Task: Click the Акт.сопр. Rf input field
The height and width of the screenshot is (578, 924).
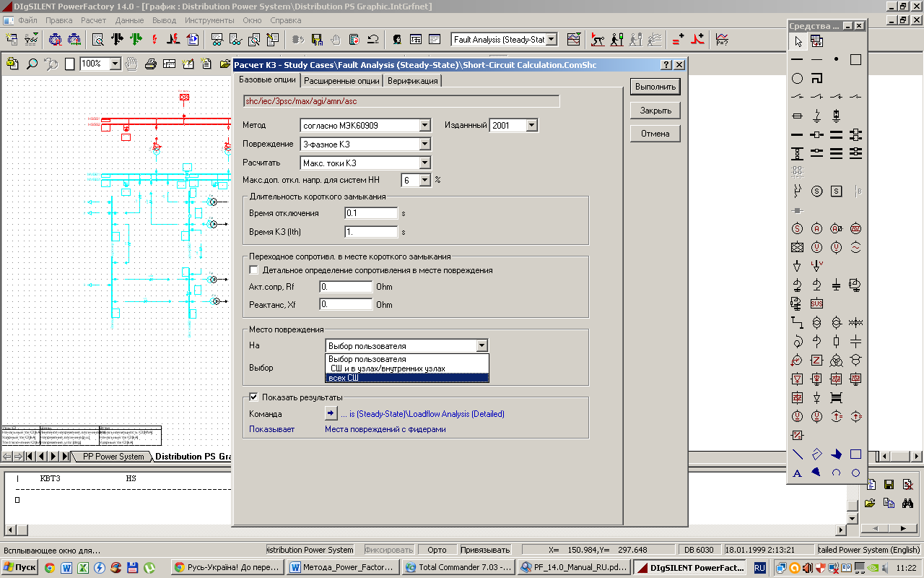Action: pyautogui.click(x=346, y=287)
